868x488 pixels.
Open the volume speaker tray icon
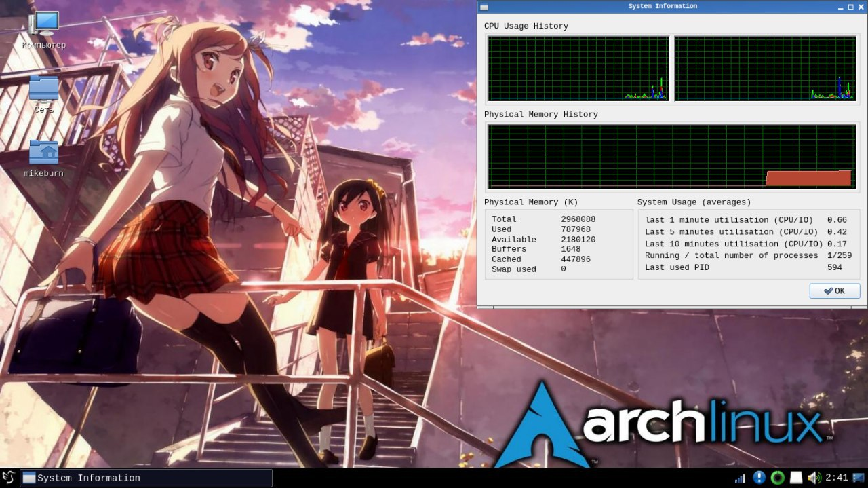pyautogui.click(x=814, y=478)
